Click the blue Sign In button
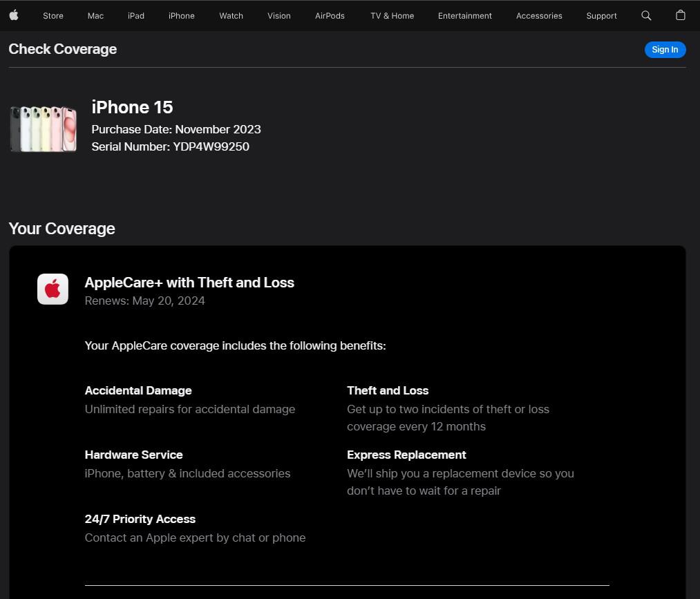 (x=665, y=50)
